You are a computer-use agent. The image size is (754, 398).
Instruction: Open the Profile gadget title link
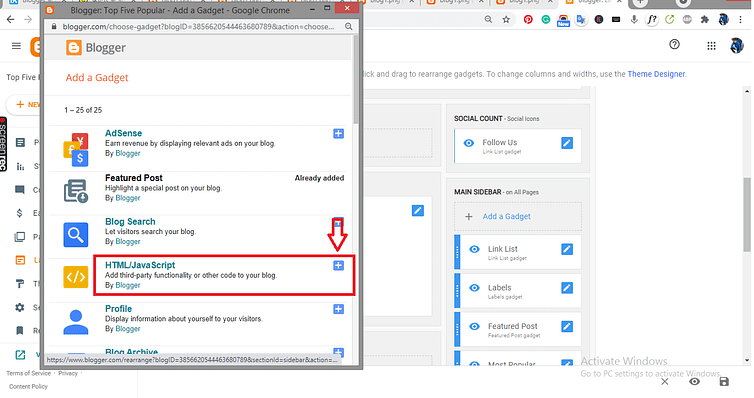click(x=118, y=309)
